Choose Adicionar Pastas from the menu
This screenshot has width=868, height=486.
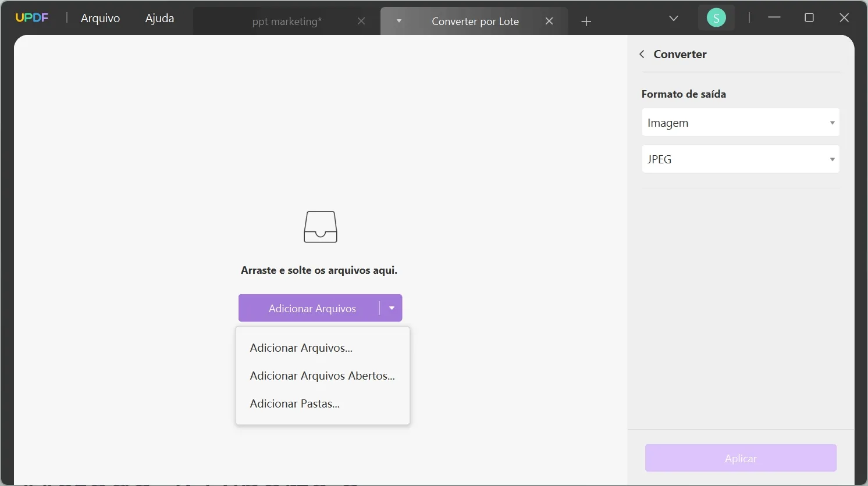[294, 403]
